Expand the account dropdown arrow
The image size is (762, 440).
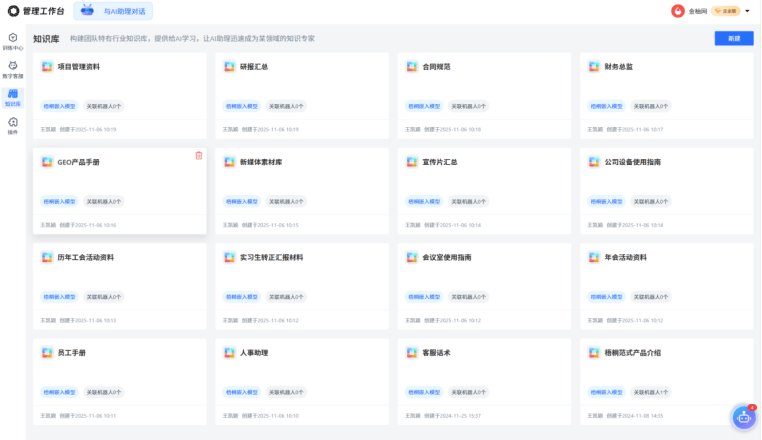pyautogui.click(x=747, y=11)
